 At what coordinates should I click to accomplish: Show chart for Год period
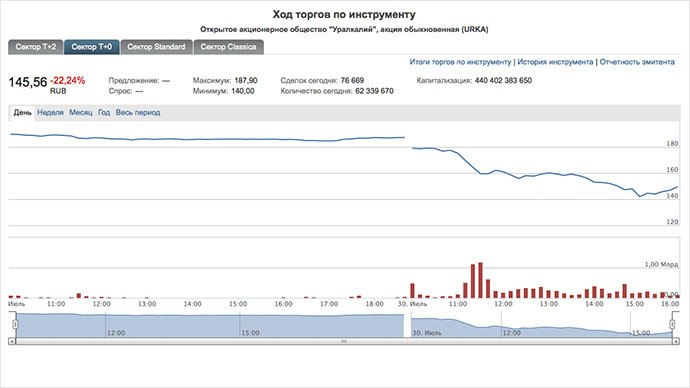pyautogui.click(x=104, y=113)
